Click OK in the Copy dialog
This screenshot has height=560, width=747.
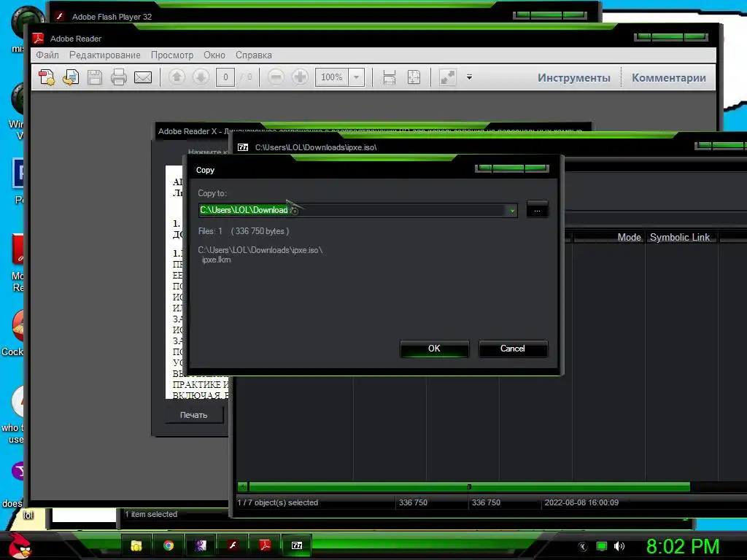point(434,349)
